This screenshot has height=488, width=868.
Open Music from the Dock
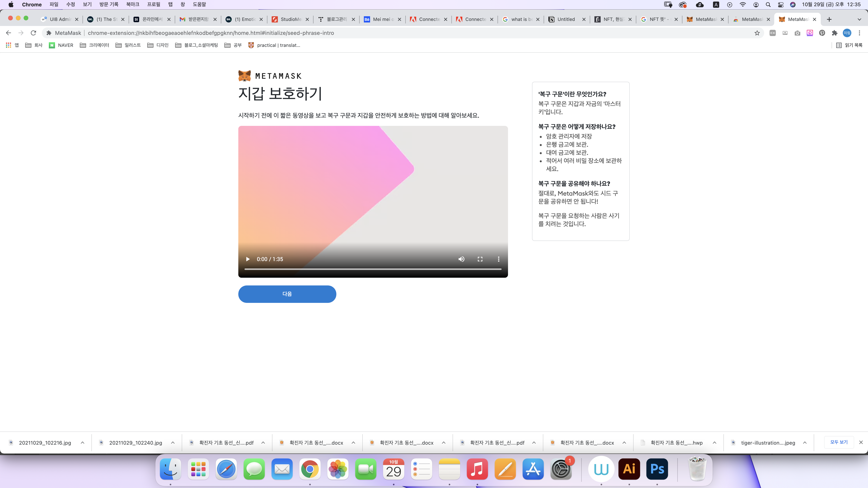tap(477, 469)
